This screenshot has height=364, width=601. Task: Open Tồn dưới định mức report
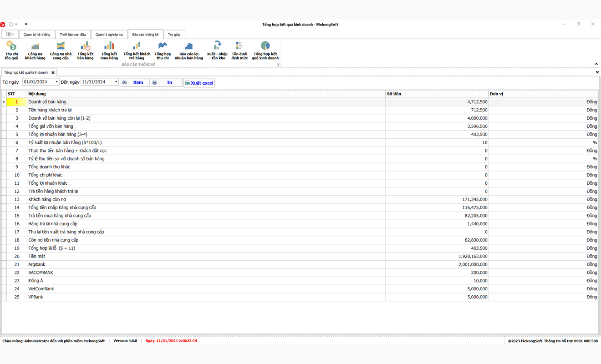[239, 50]
